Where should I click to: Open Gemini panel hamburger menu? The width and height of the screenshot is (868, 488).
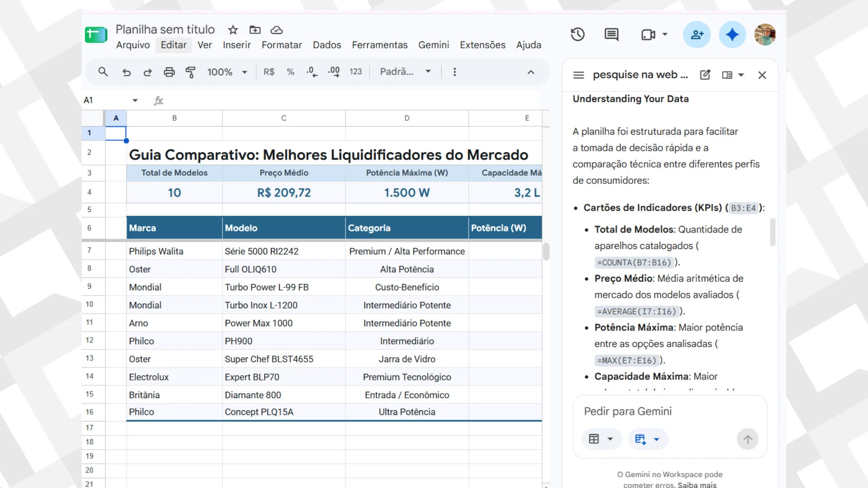(579, 75)
